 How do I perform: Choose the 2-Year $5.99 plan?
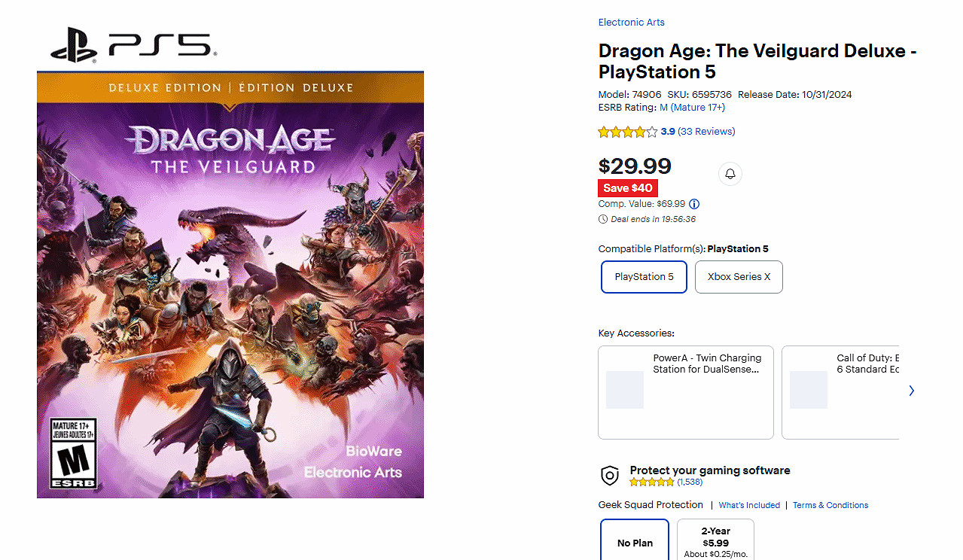click(715, 541)
